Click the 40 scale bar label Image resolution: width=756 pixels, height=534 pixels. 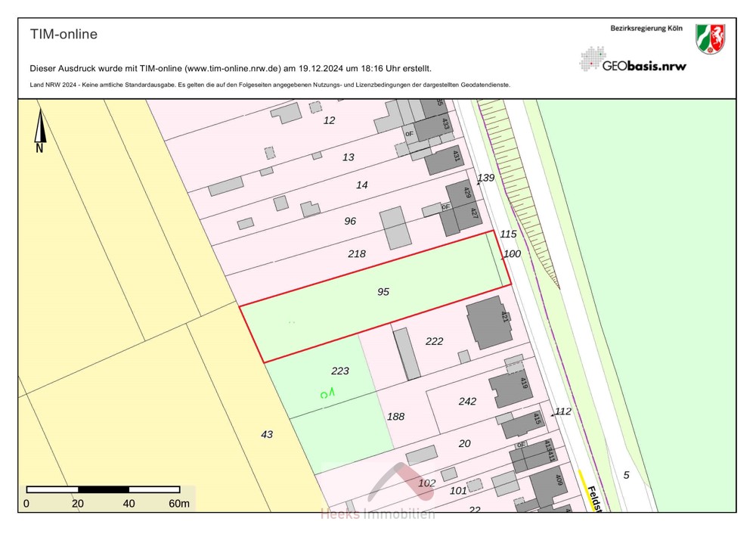(129, 504)
